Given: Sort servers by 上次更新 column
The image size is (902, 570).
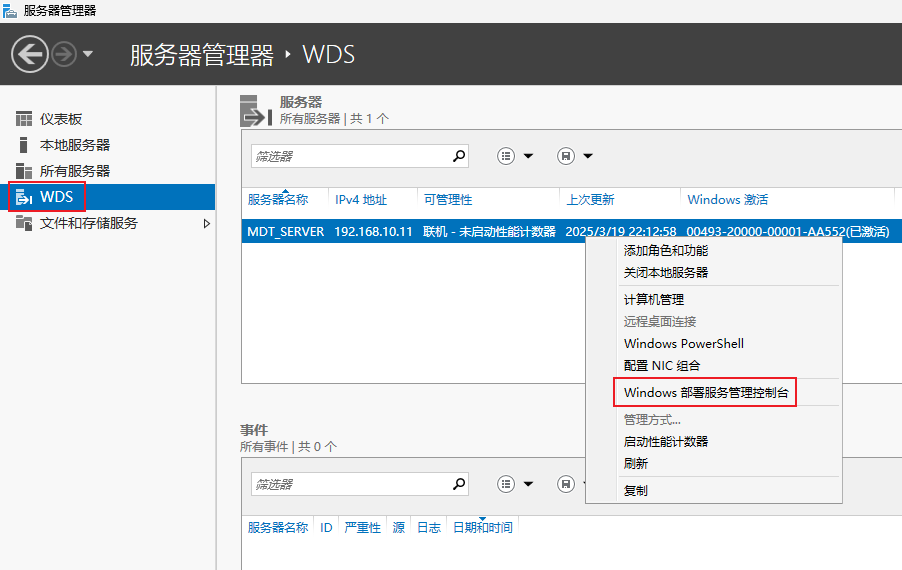Looking at the screenshot, I should pos(590,200).
